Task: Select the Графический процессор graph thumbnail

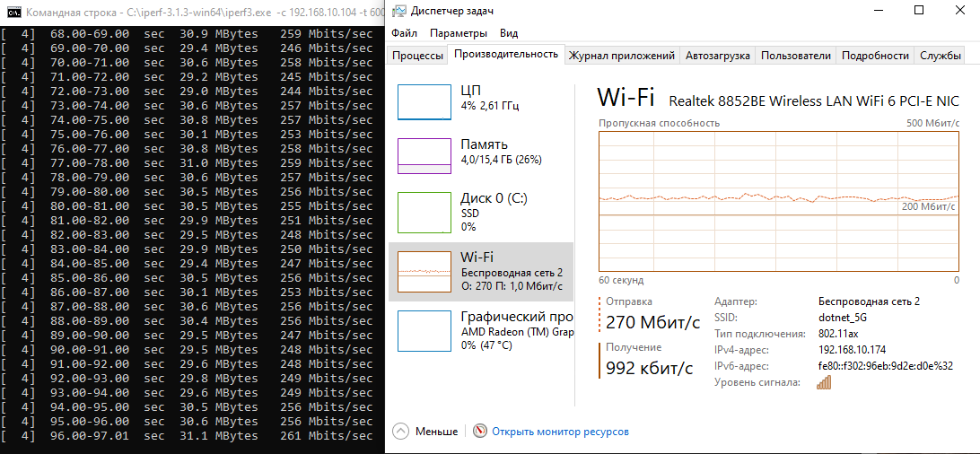Action: (424, 329)
